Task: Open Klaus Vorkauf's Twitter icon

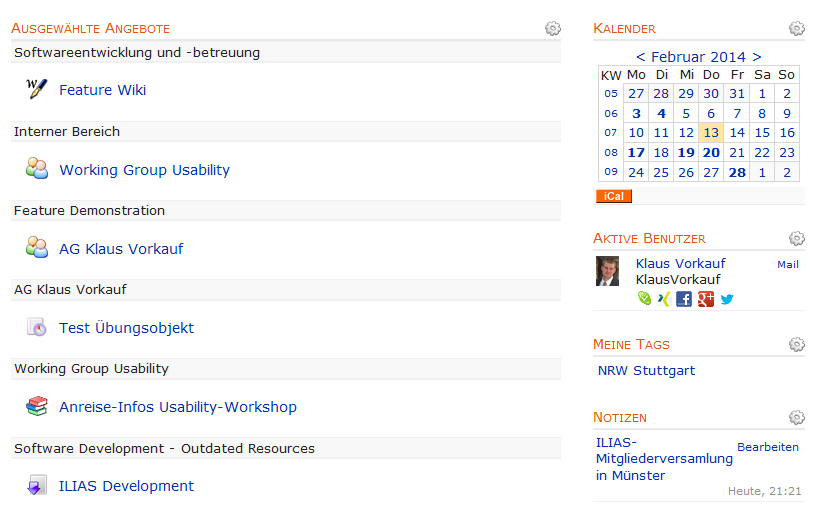Action: pos(727,299)
